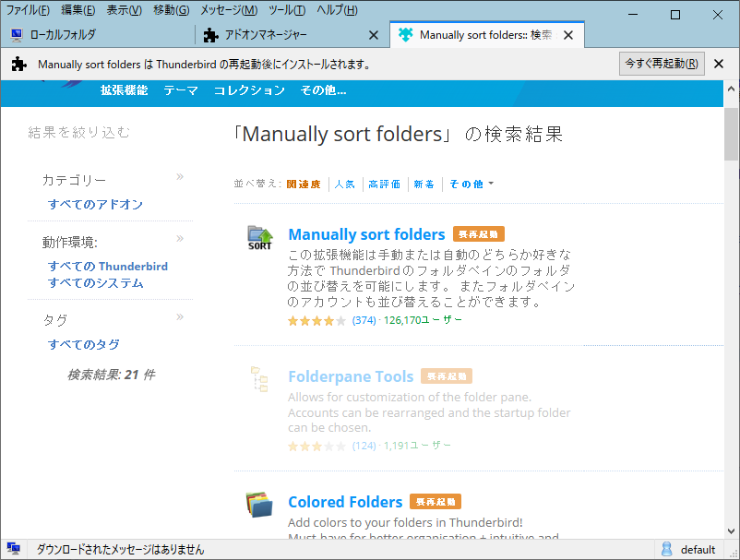Click the puzzle piece icon in notification bar
Screen dimensions: 740x560
18,64
